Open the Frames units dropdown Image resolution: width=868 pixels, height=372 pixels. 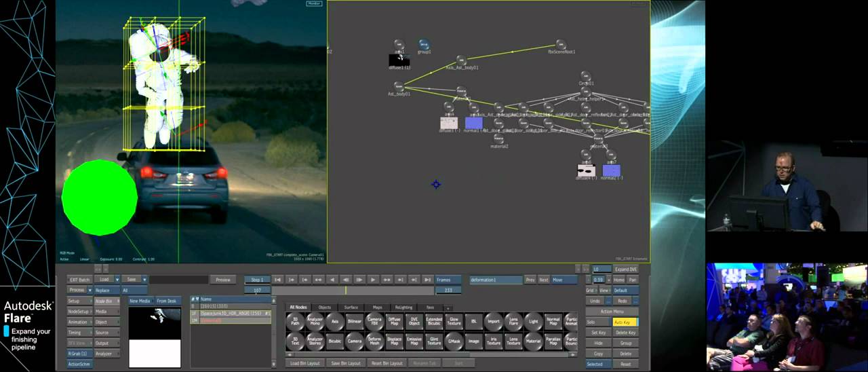(x=448, y=280)
